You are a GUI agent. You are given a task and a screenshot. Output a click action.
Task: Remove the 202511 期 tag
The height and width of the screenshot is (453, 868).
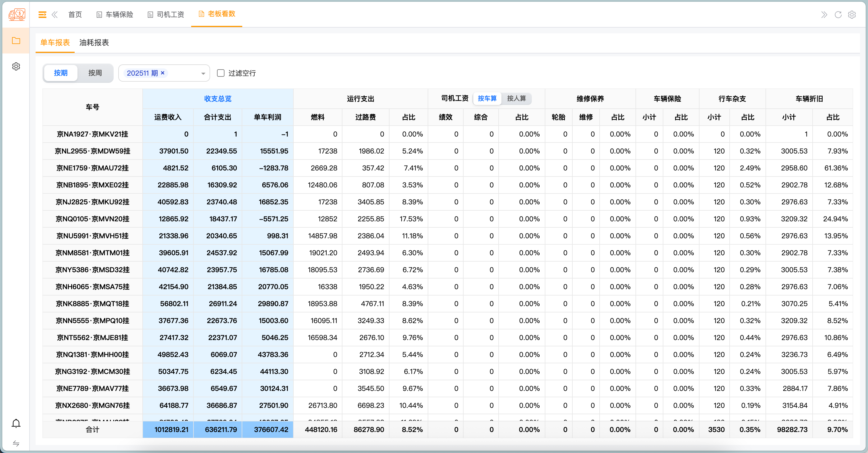[x=163, y=73]
